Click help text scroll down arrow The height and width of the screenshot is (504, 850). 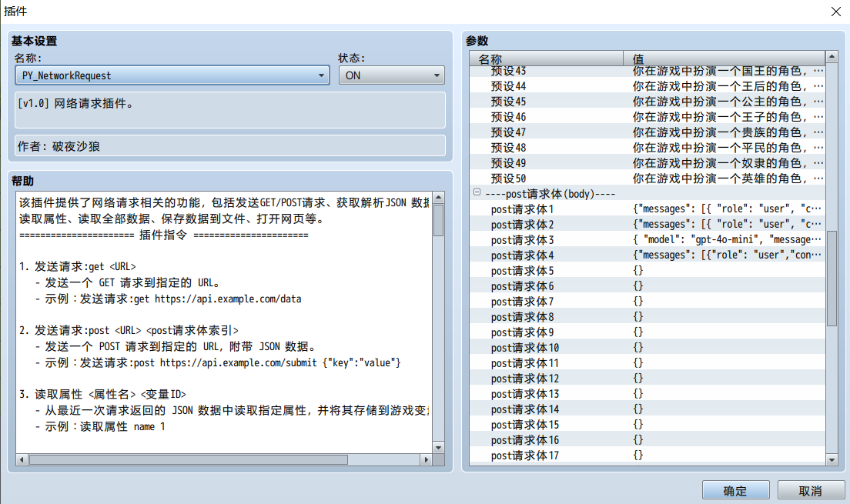439,448
